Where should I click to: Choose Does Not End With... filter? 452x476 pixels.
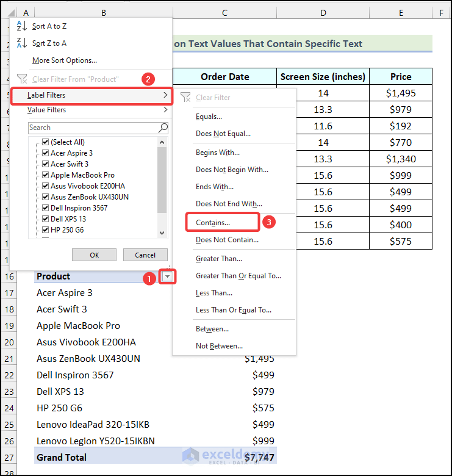[229, 204]
